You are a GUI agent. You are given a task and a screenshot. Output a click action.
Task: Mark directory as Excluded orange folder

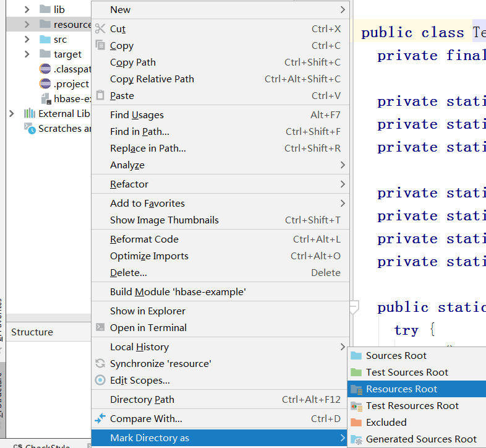356,423
